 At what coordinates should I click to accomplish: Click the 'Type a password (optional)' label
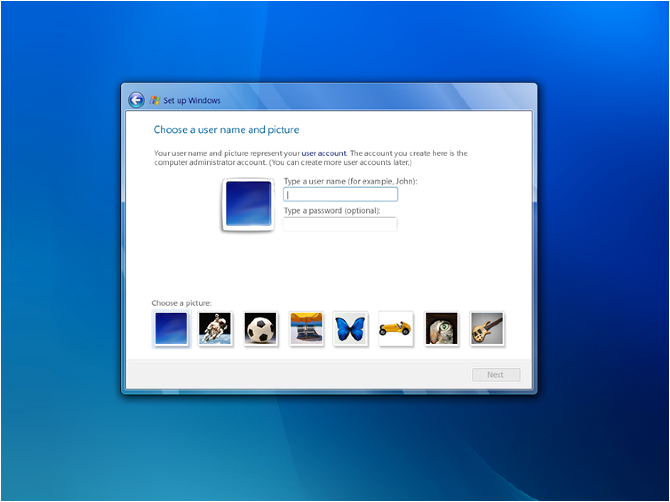332,211
